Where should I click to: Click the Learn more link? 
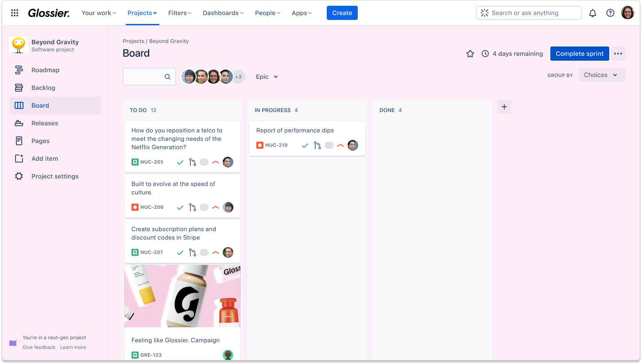click(73, 347)
